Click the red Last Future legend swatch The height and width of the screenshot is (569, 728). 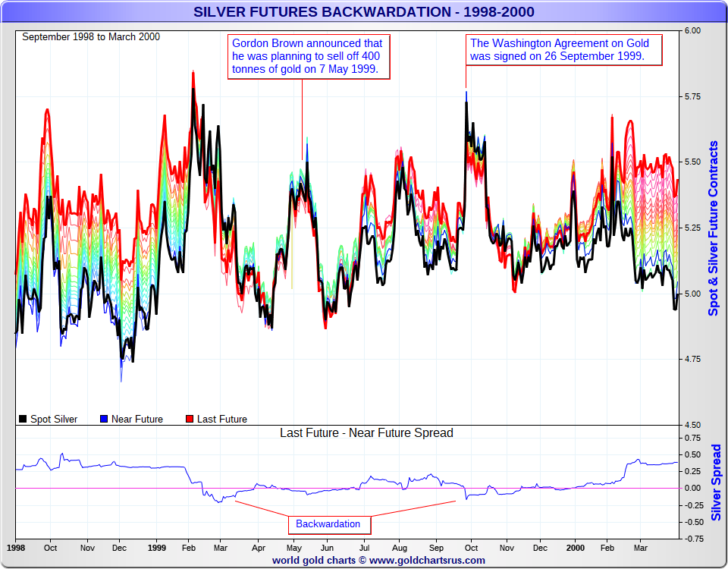pyautogui.click(x=190, y=419)
